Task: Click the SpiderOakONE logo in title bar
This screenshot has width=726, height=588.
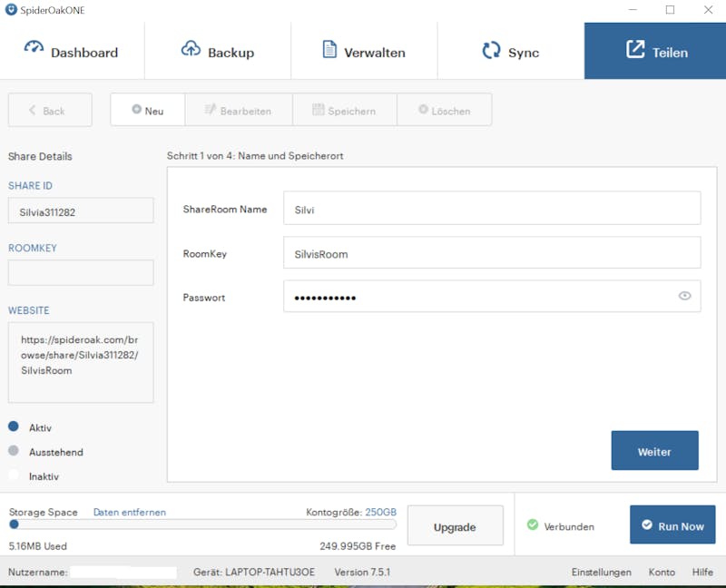Action: [x=11, y=10]
